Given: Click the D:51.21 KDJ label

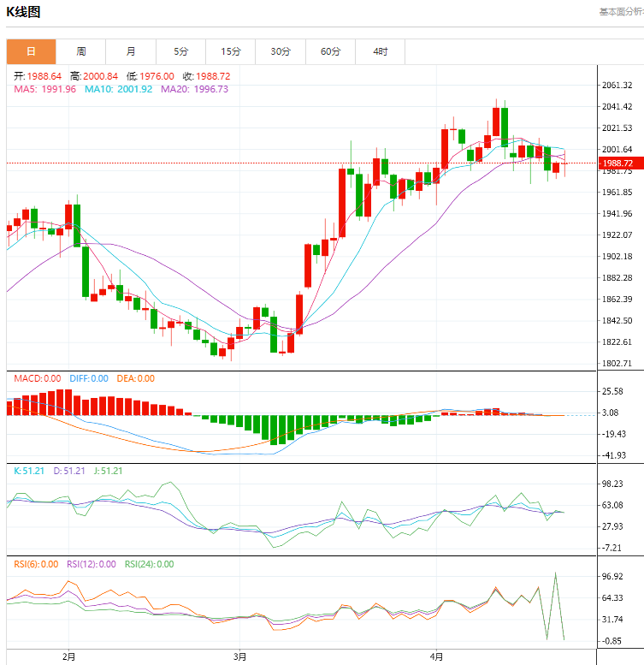Looking at the screenshot, I should [x=69, y=471].
